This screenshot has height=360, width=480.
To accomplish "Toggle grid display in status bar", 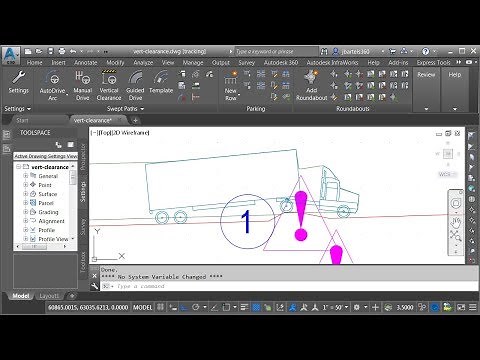I will pyautogui.click(x=160, y=307).
